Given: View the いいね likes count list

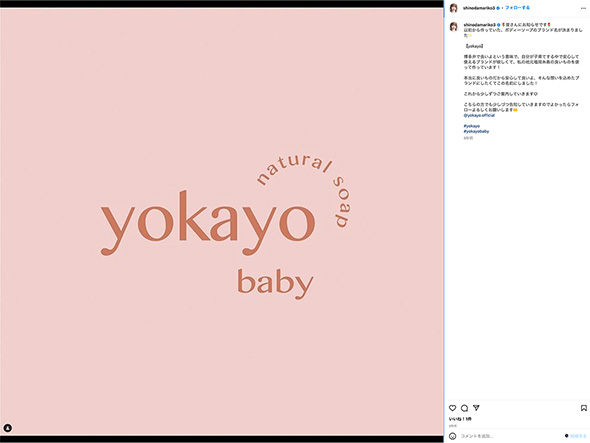Looking at the screenshot, I should click(x=460, y=419).
